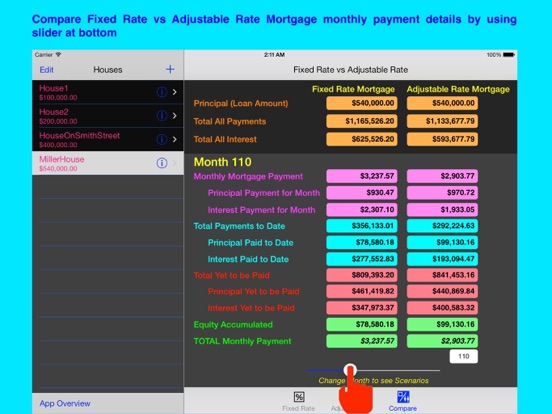Screen dimensions: 552x414
Task: Click Principal Paid to Date $78,580.18
Action: [362, 242]
